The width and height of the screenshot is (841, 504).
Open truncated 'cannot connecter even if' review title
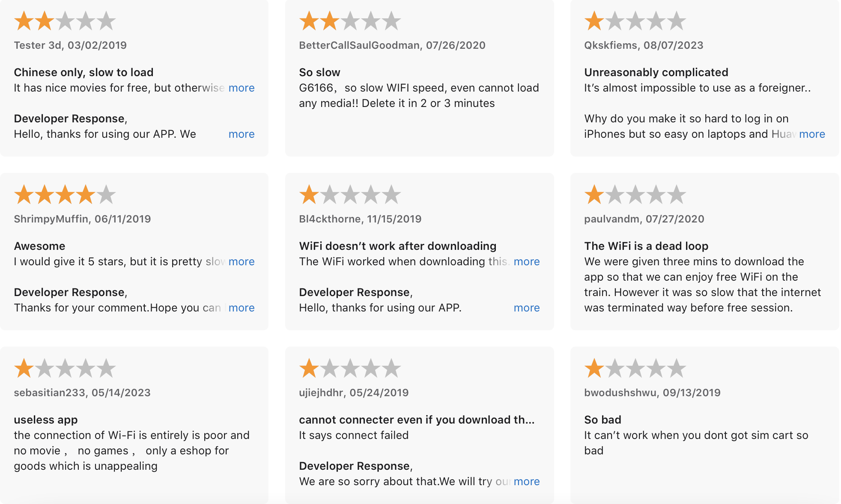pos(417,420)
